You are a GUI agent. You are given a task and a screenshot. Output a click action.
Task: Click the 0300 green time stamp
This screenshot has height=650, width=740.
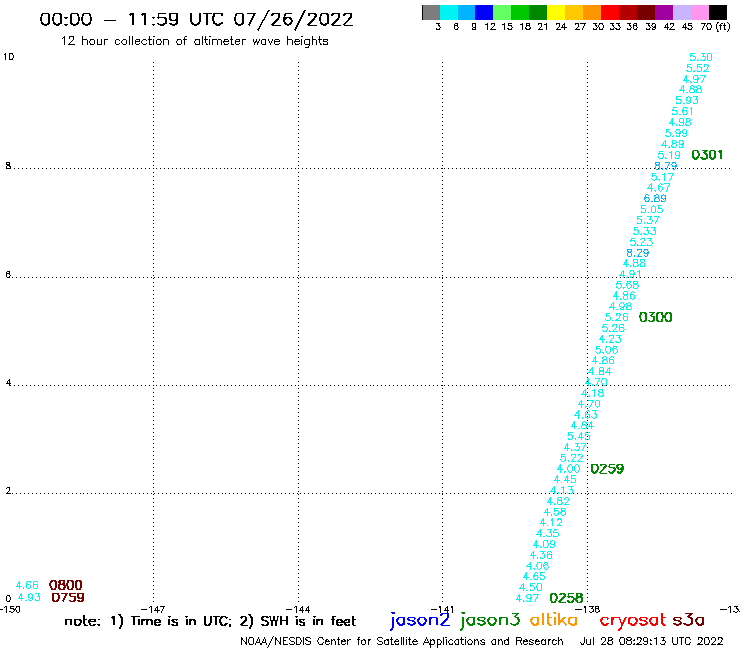coord(655,317)
